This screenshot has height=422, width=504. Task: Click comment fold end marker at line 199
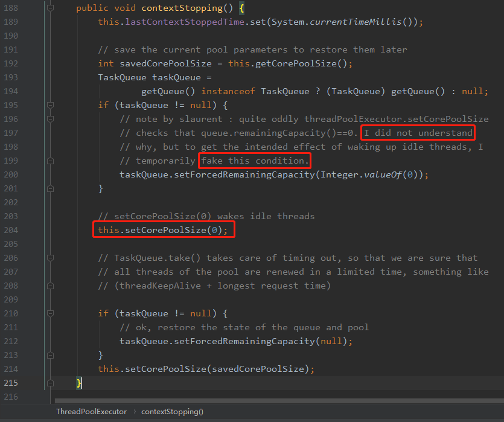point(51,161)
